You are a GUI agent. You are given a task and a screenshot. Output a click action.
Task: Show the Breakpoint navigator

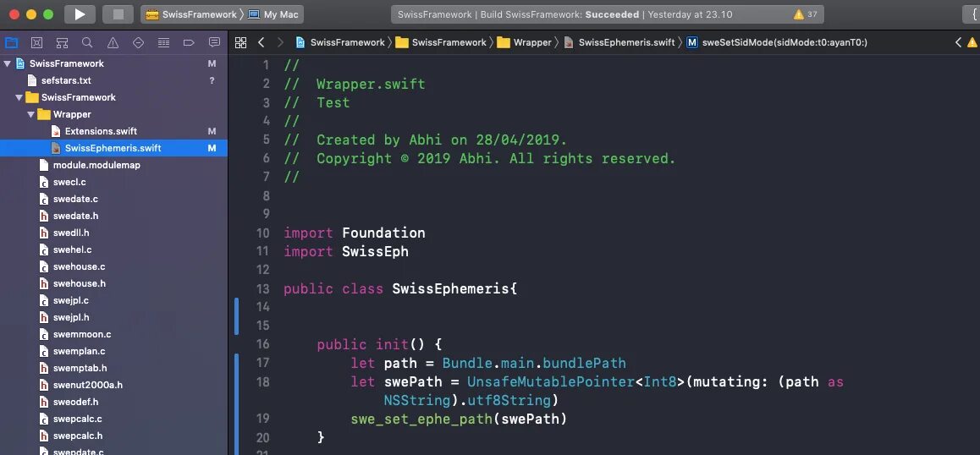[x=189, y=42]
